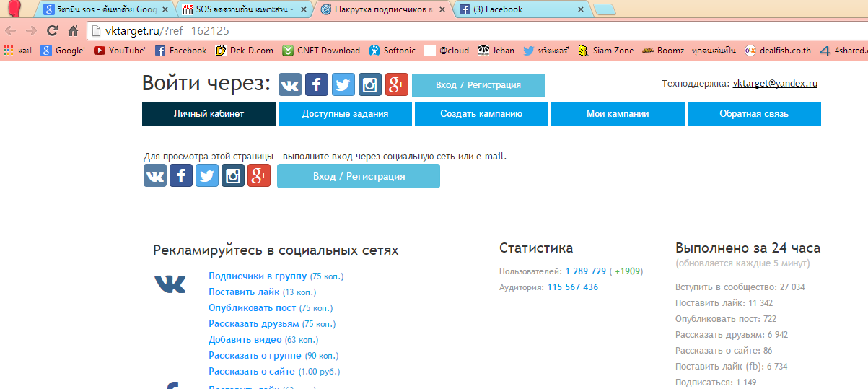The width and height of the screenshot is (868, 389).
Task: Click Добавить видео link
Action: [245, 340]
